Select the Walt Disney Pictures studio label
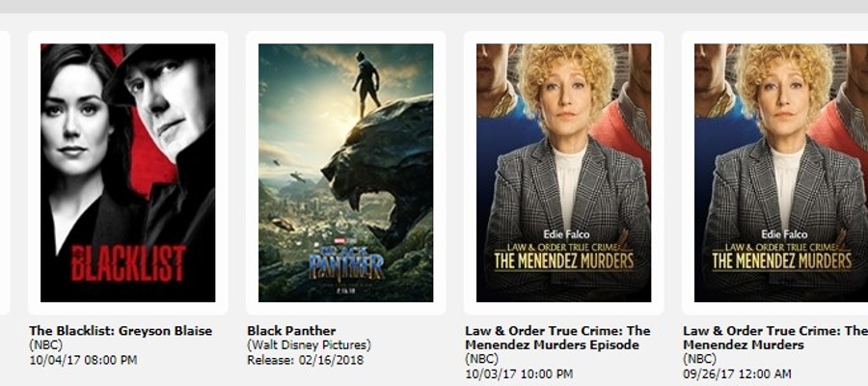Image resolution: width=868 pixels, height=386 pixels. click(309, 345)
